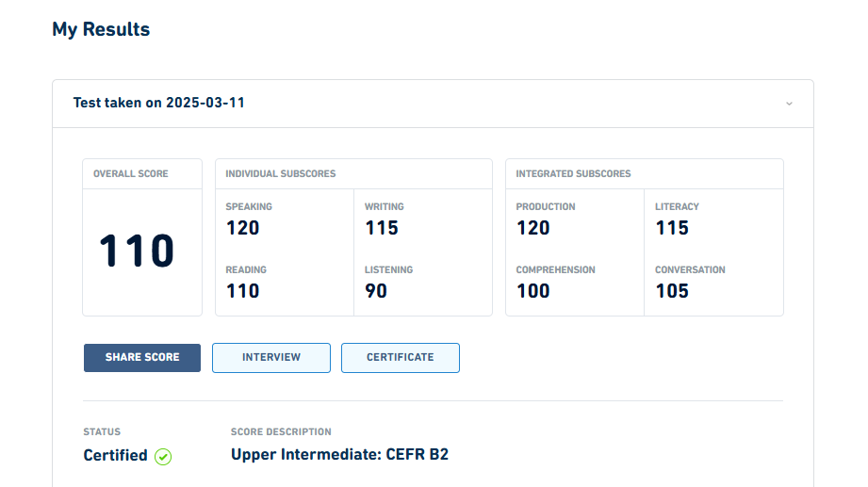
Task: Click the WRITING label
Action: pos(385,207)
